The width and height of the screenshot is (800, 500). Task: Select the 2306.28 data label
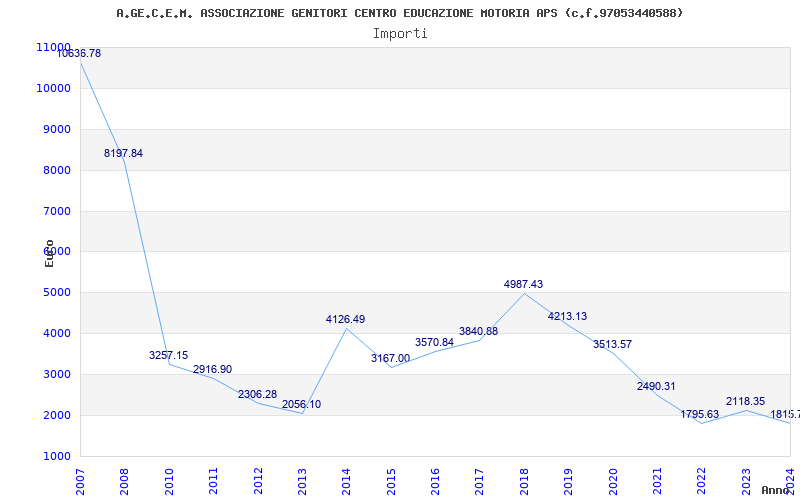(x=257, y=394)
